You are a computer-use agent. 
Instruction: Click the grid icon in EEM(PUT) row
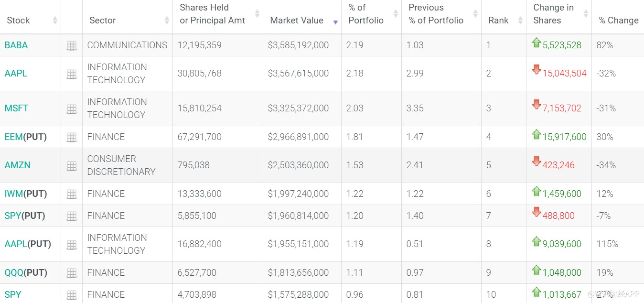click(72, 138)
